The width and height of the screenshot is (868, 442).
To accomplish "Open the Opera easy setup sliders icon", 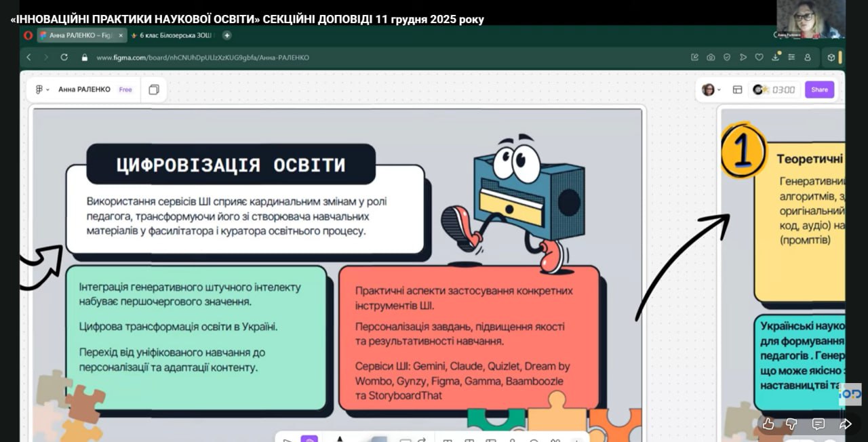I will point(791,58).
